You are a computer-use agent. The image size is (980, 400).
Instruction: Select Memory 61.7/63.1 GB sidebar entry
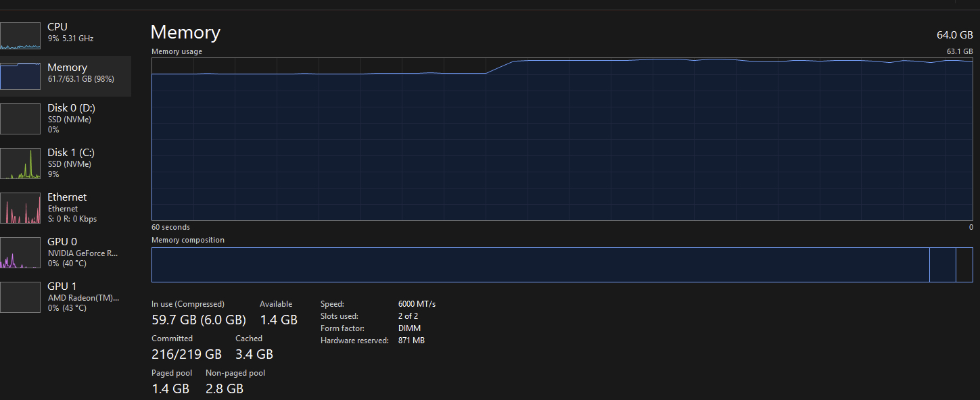coord(80,73)
